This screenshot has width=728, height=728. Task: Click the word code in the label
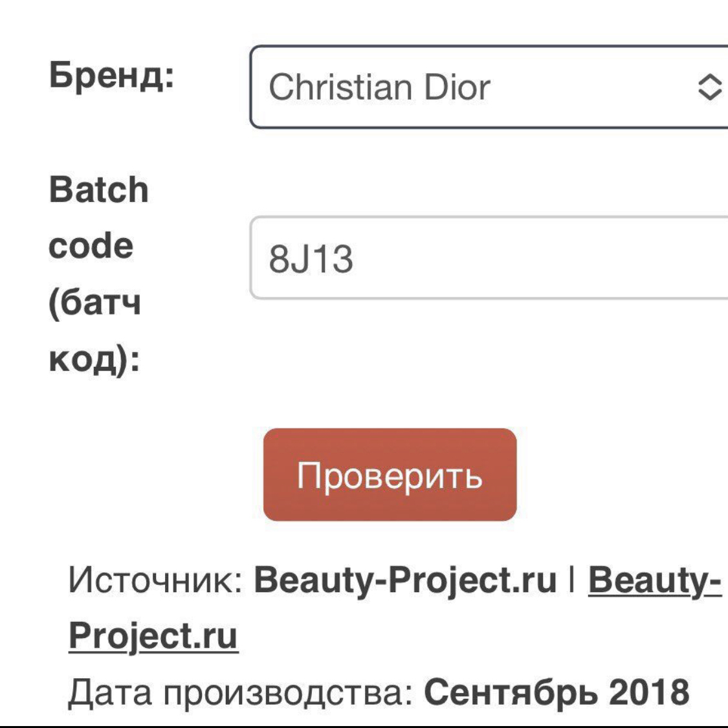coord(91,246)
